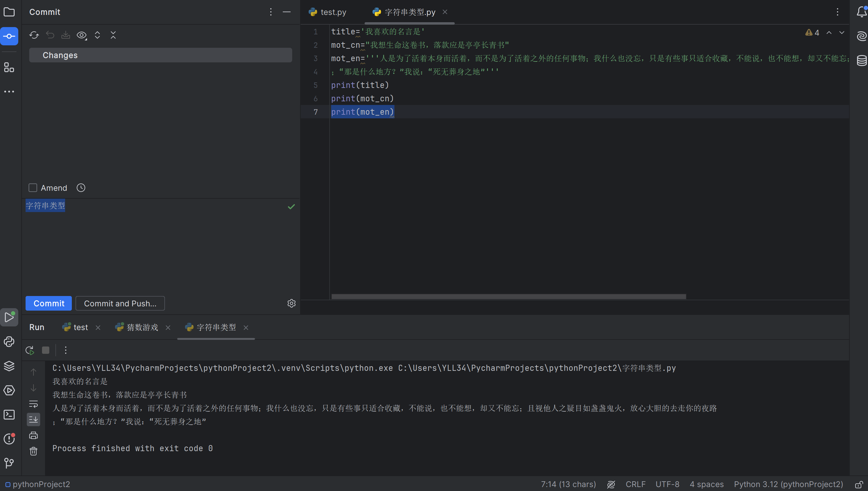Image resolution: width=868 pixels, height=491 pixels.
Task: Show commit message history clock
Action: coord(81,188)
